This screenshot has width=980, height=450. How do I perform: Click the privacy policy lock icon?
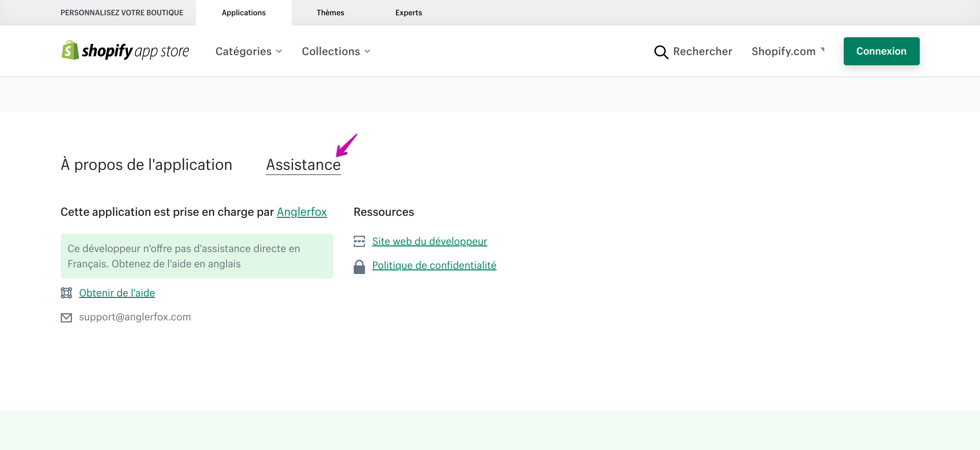click(359, 266)
